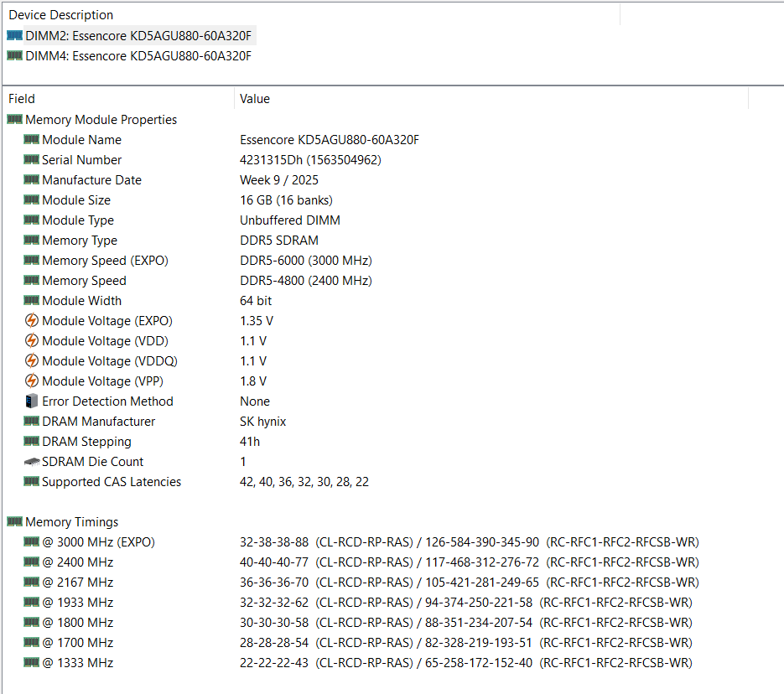The height and width of the screenshot is (694, 784).
Task: Click the DIMM2 memory module icon
Action: click(x=14, y=35)
